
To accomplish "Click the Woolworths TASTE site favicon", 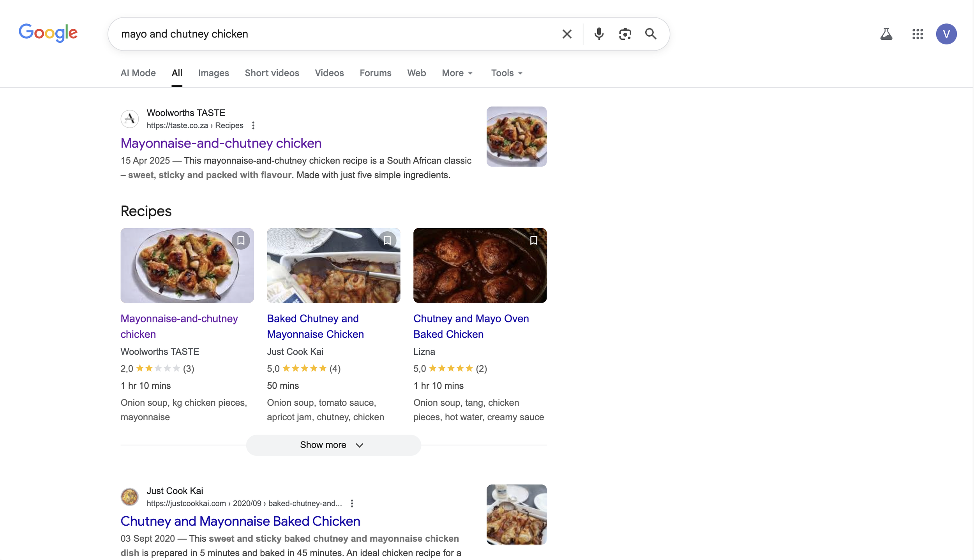I will 130,118.
